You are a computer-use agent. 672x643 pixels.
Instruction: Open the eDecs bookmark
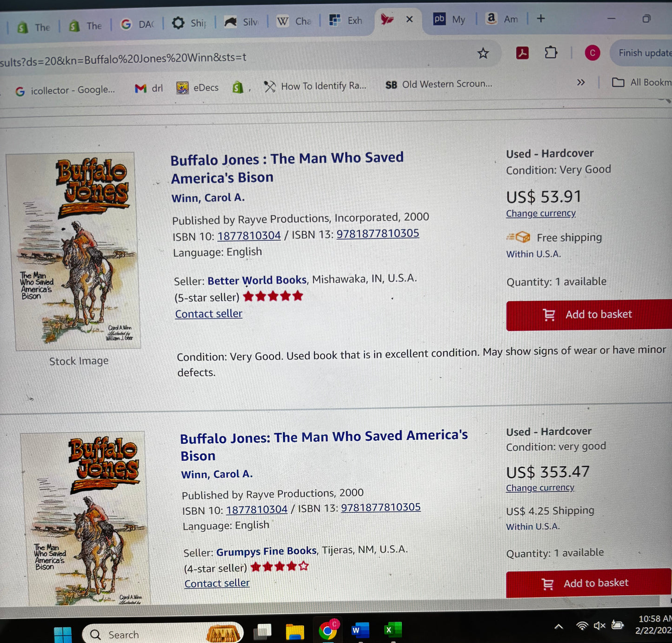click(x=197, y=87)
